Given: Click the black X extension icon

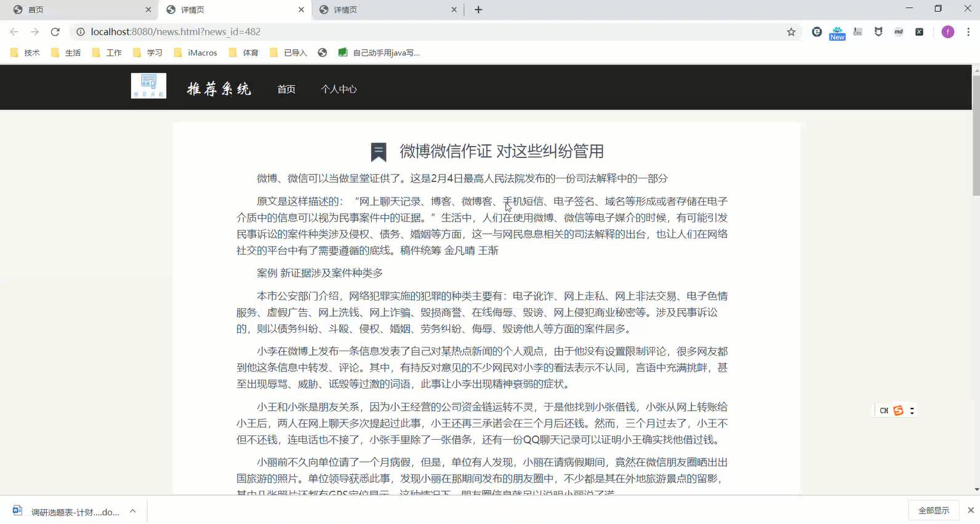Looking at the screenshot, I should (x=919, y=32).
